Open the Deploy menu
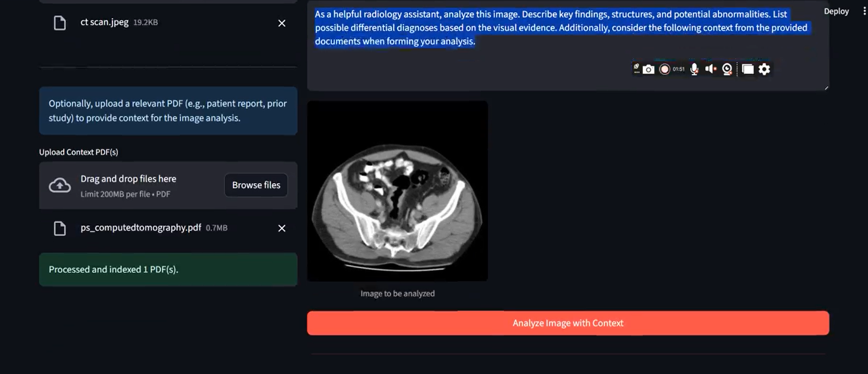 tap(836, 11)
